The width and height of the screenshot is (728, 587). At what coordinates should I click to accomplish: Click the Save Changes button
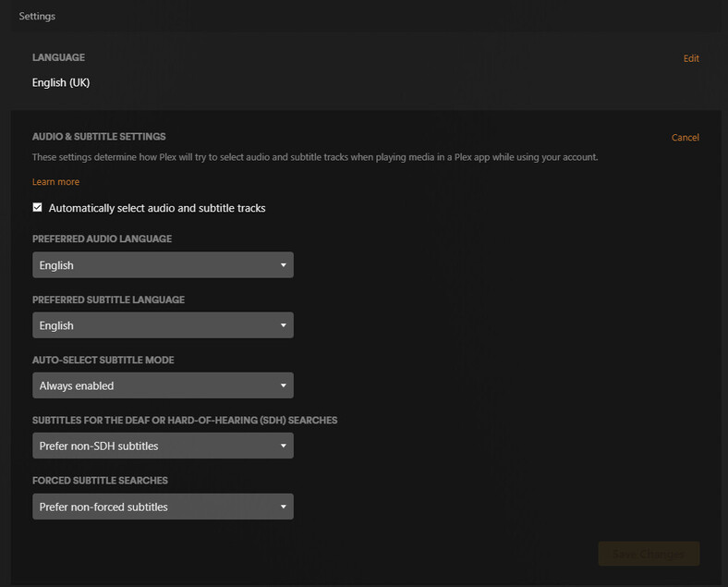(x=649, y=554)
